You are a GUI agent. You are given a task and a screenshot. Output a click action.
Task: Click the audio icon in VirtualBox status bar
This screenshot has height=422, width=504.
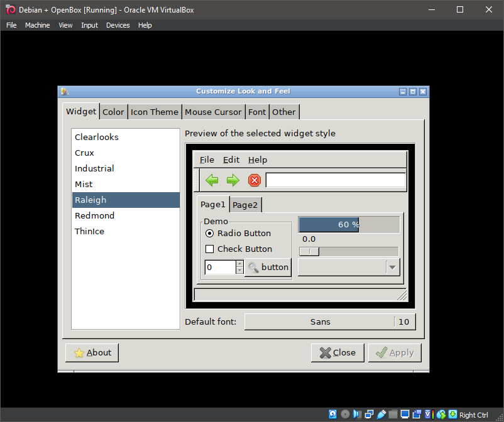[x=357, y=414]
